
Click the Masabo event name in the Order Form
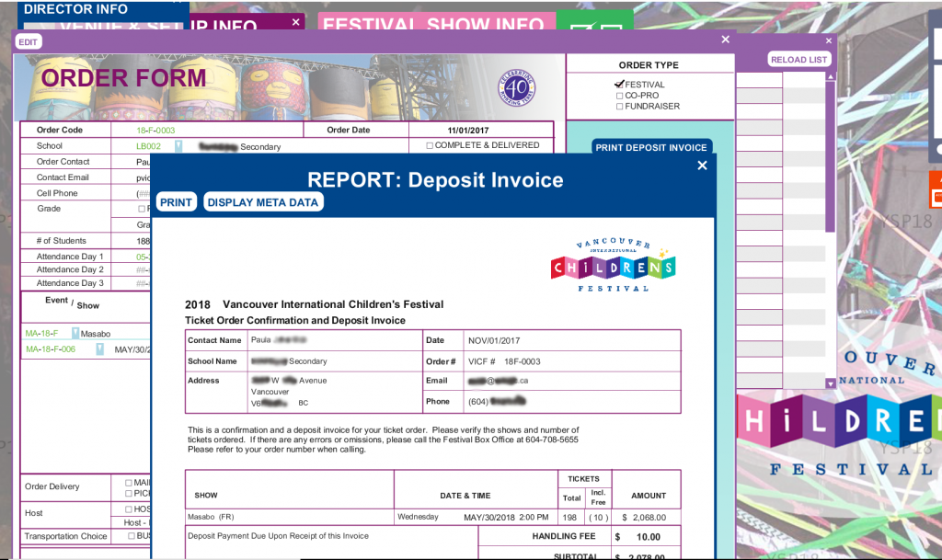coord(96,334)
